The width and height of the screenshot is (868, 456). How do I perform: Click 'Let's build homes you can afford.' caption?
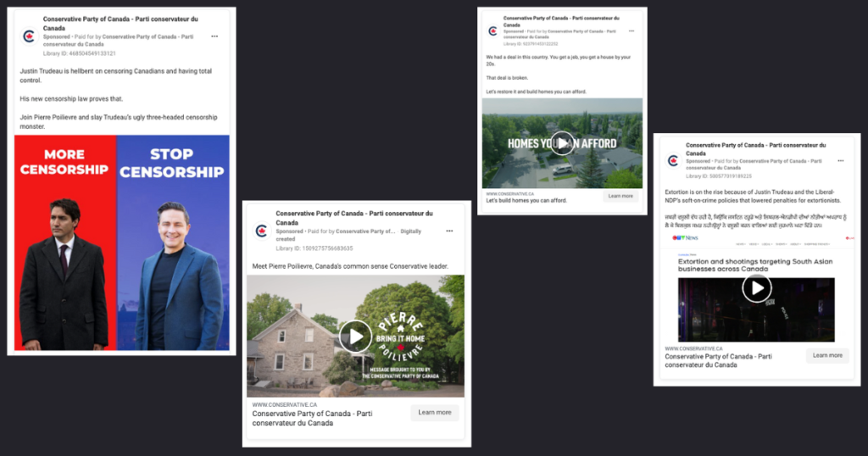[x=526, y=200]
